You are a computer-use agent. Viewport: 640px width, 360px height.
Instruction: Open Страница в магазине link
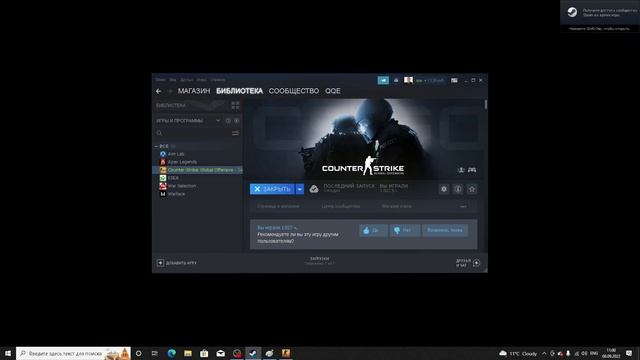(278, 207)
